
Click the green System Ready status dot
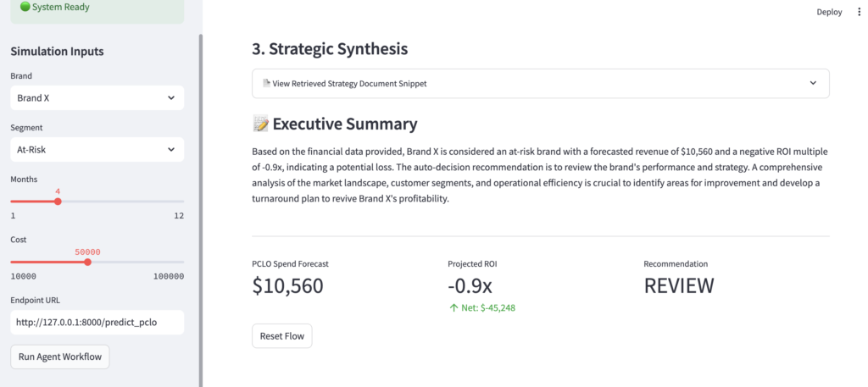click(25, 7)
